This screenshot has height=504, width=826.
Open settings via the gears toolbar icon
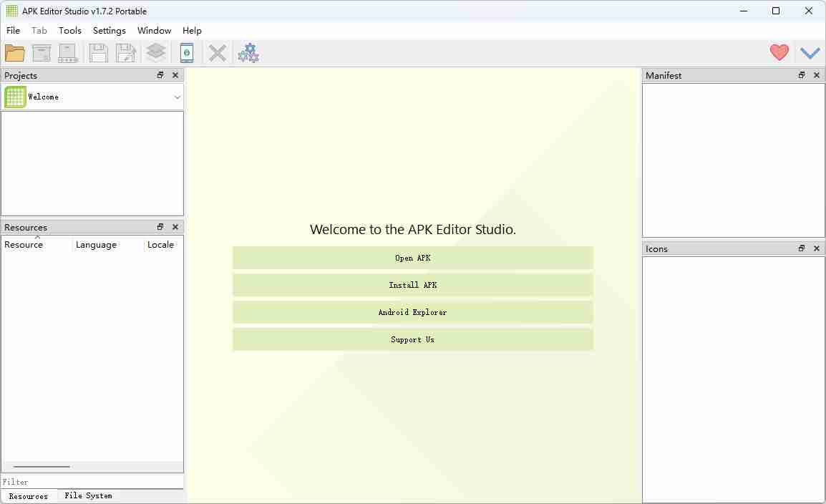tap(248, 52)
